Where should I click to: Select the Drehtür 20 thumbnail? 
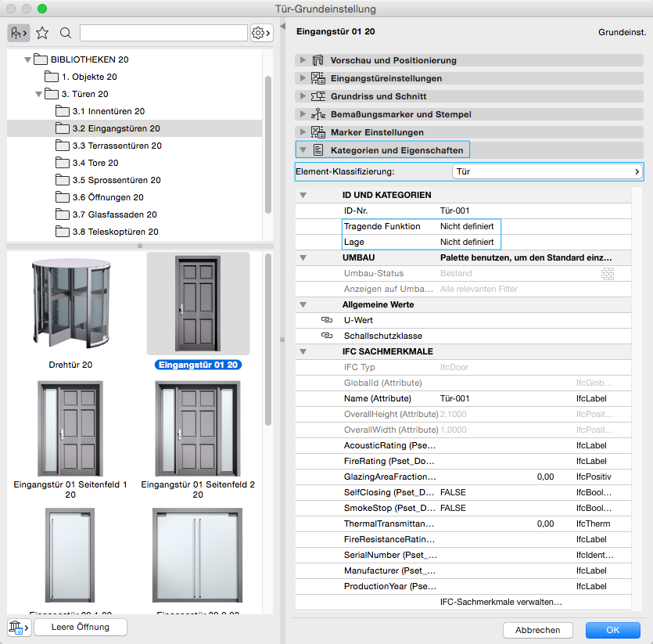(71, 305)
